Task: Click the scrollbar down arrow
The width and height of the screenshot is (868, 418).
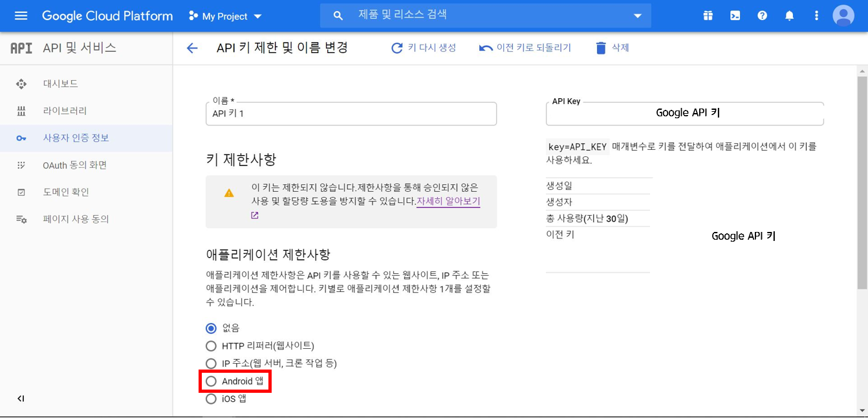Action: coord(863,410)
